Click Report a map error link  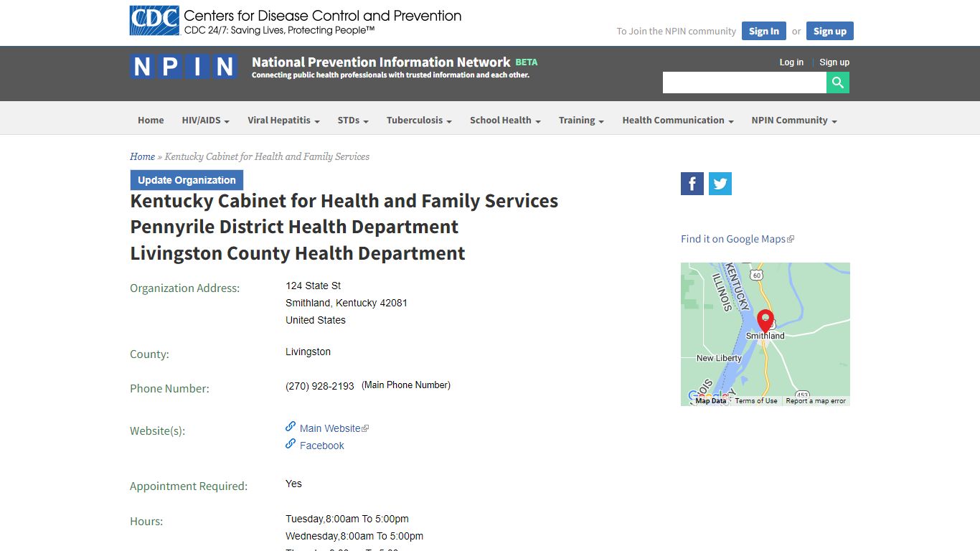816,401
